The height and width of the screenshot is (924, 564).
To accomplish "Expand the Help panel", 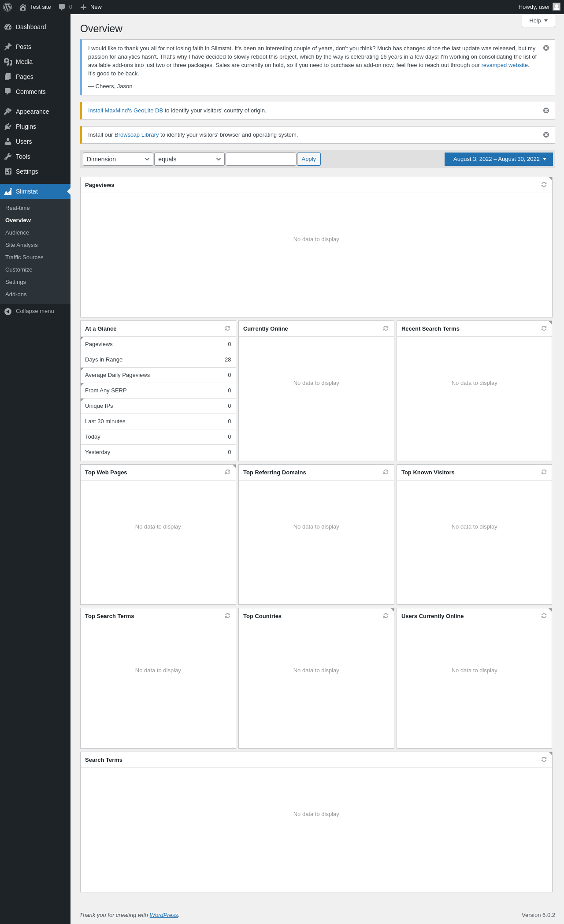I will 538,21.
